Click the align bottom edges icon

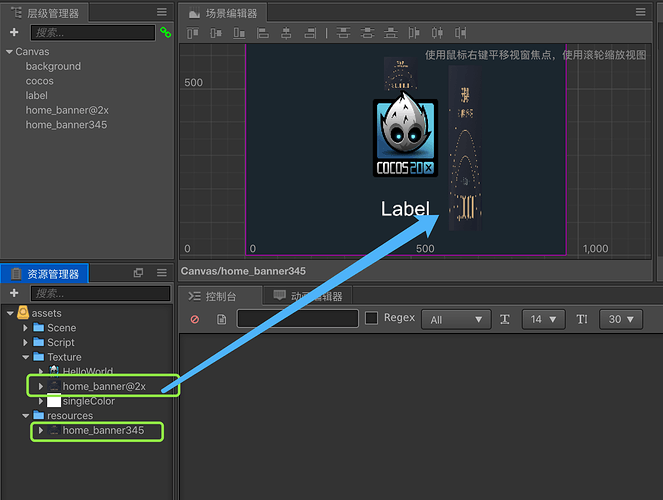(x=239, y=33)
